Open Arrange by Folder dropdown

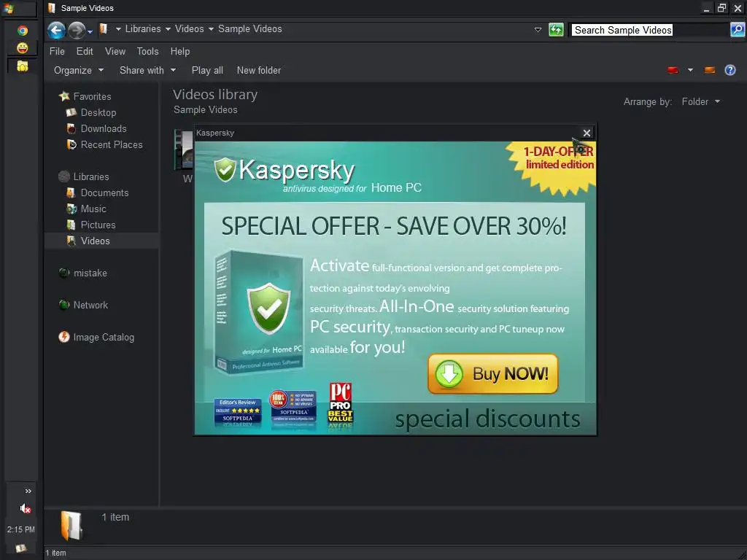(700, 102)
